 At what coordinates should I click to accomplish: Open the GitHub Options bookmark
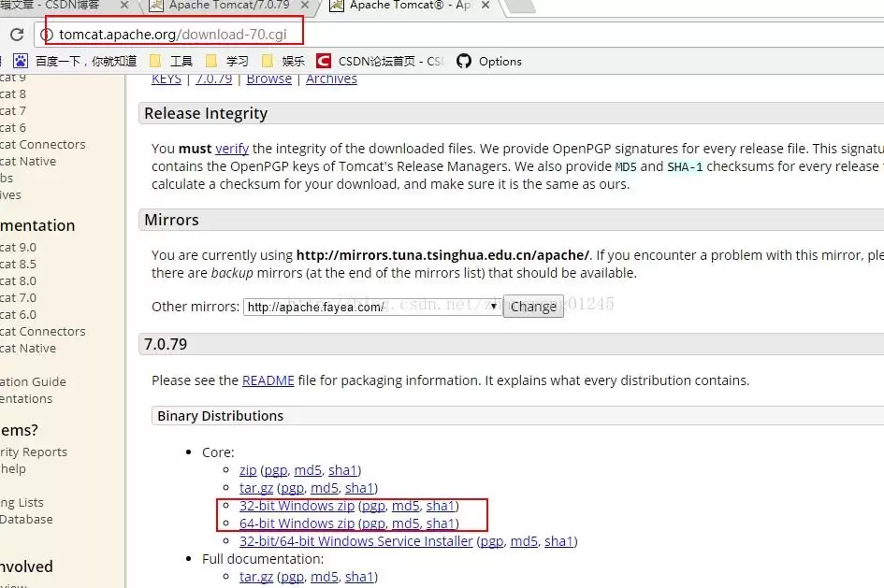tap(489, 61)
